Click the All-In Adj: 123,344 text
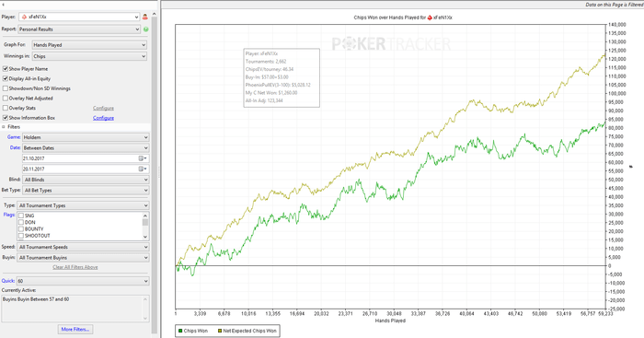This screenshot has height=338, width=644. [264, 100]
